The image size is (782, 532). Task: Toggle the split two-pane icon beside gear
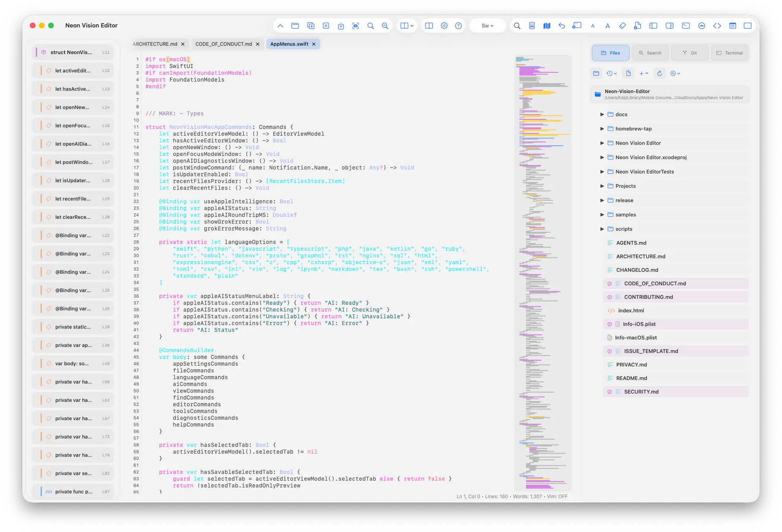429,26
